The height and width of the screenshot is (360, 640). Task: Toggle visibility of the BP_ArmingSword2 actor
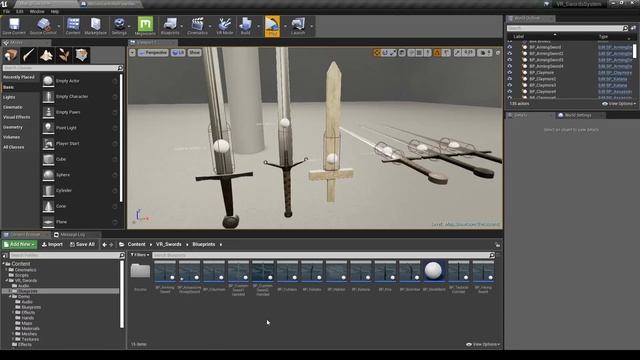[x=509, y=53]
